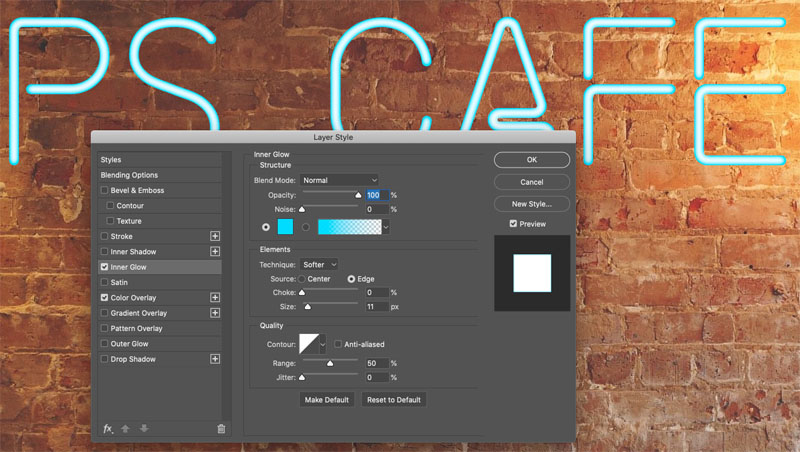Click the Noise percentage field
Screen dimensions: 800x452
(x=377, y=209)
